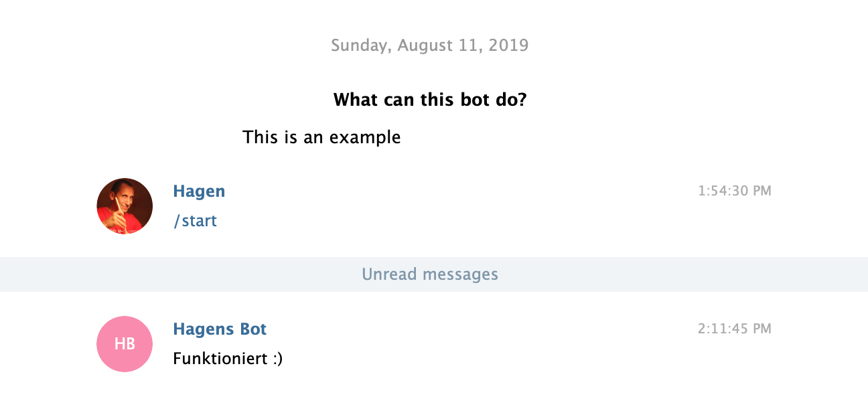Viewport: 868px width, 415px height.
Task: Click the 'Unread messages' divider label
Action: [x=430, y=274]
